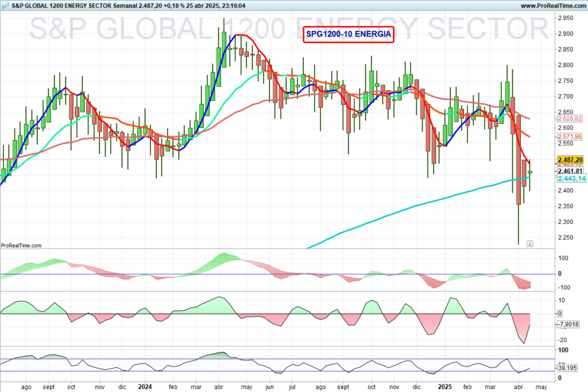
Task: Click the -100 label on first indicator axis
Action: [x=564, y=288]
